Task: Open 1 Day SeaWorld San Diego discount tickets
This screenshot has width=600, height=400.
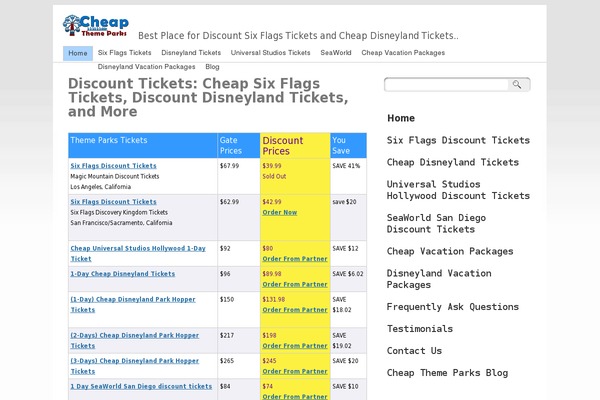Action: (141, 386)
